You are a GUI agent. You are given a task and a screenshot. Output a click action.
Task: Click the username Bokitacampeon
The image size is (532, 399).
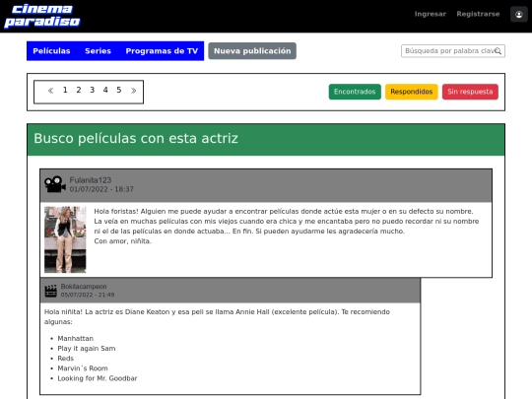pos(84,287)
